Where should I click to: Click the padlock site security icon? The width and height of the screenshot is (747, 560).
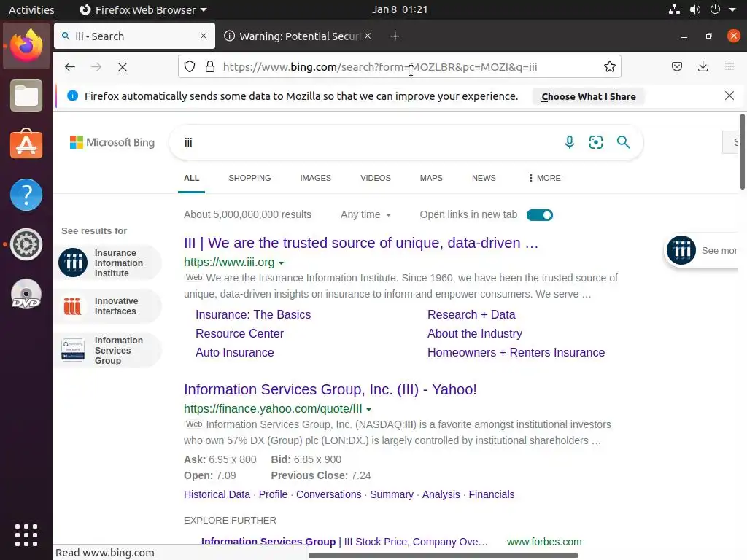tap(209, 66)
